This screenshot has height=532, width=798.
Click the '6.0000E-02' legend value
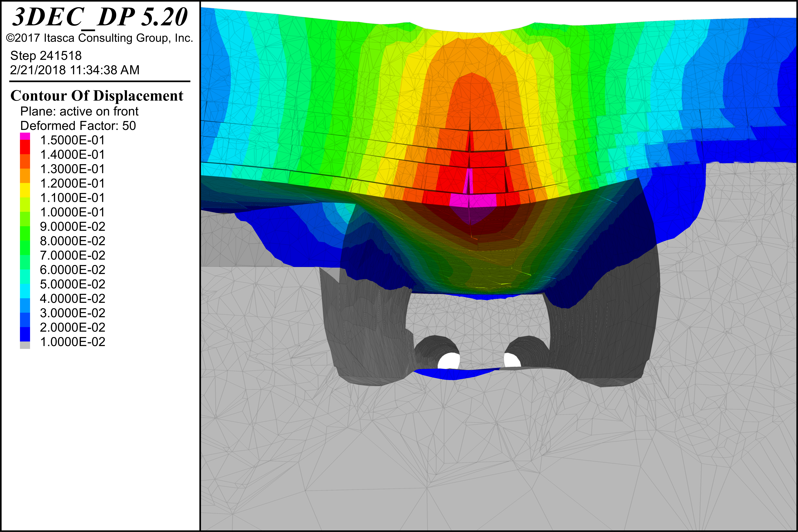tap(73, 270)
